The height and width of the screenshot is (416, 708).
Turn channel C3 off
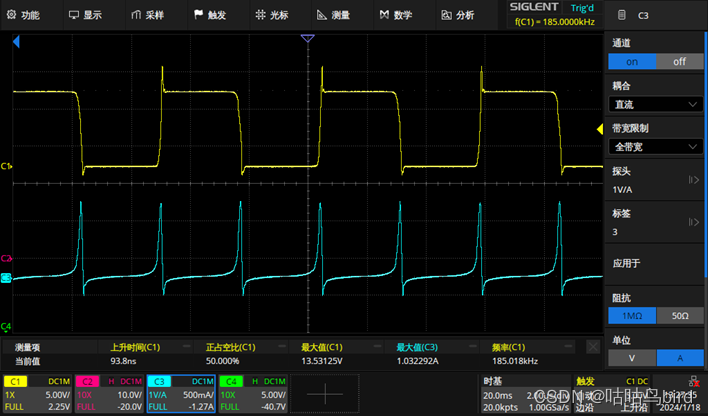679,61
